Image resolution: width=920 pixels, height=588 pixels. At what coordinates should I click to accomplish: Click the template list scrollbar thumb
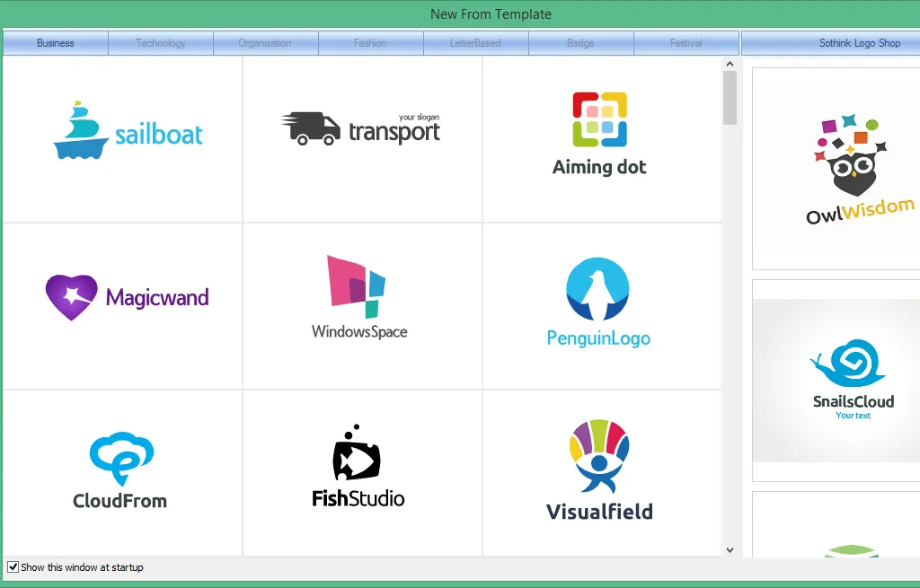pos(730,98)
